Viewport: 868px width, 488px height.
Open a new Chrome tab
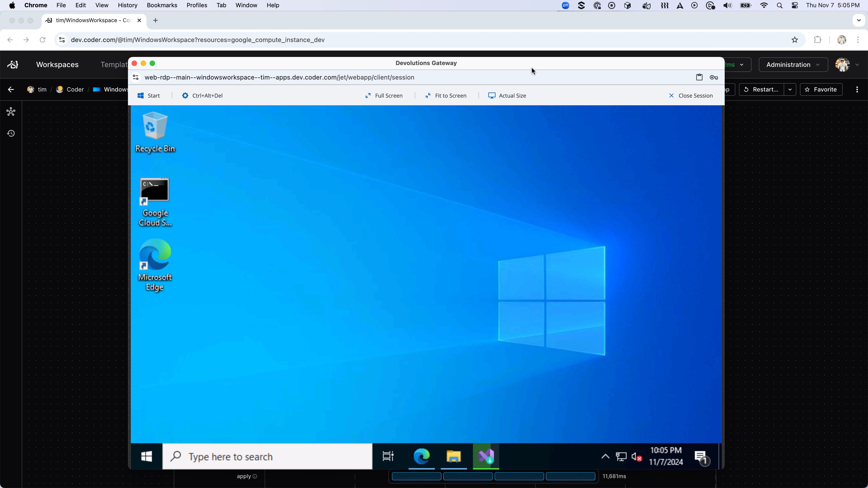coord(155,21)
